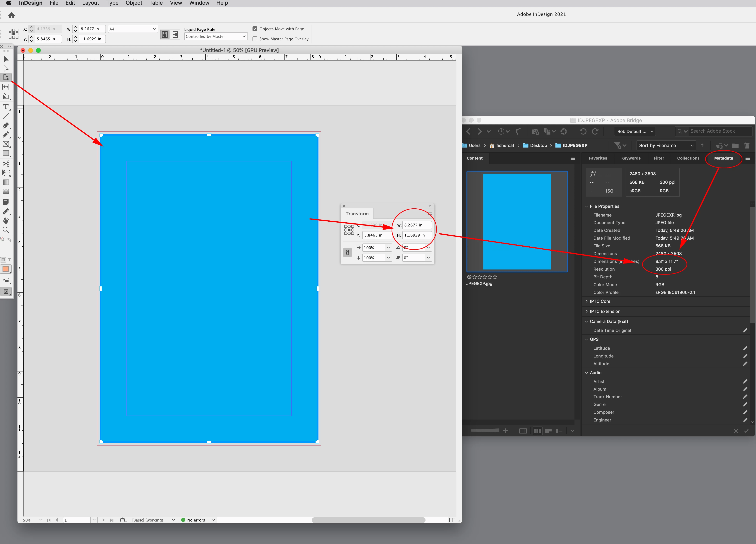Viewport: 756px width, 544px height.
Task: Switch to the Keywords tab
Action: click(x=631, y=158)
